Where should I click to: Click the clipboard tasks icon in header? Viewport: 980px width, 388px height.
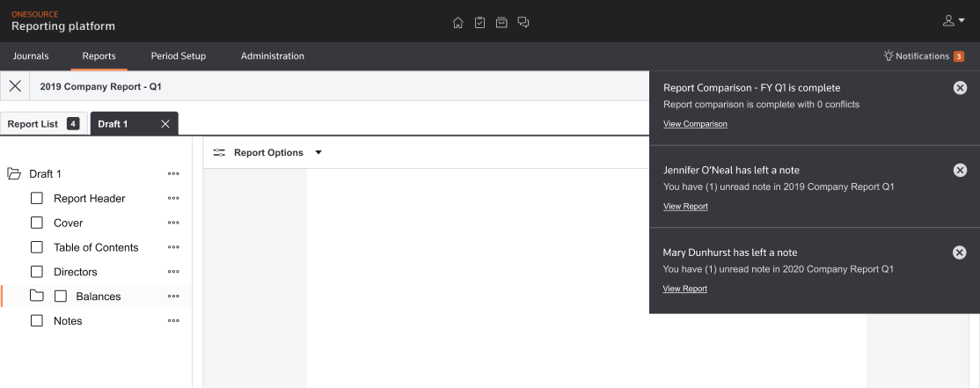[x=479, y=22]
